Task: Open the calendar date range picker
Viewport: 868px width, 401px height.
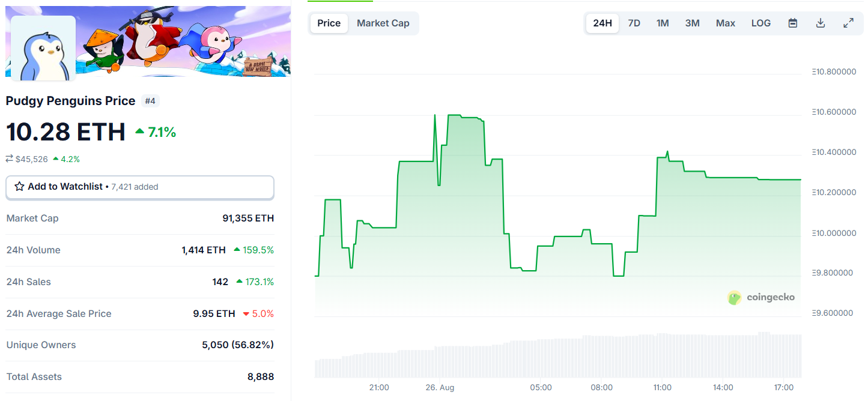Action: (x=793, y=23)
